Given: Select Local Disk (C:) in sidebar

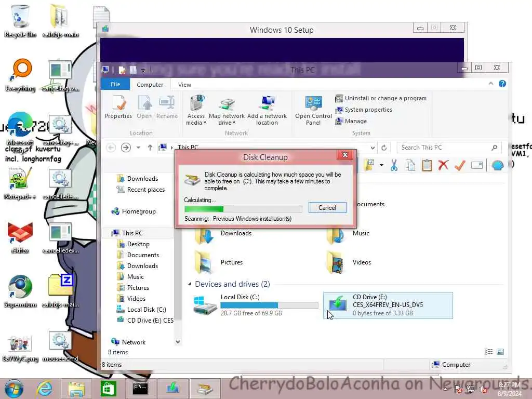Looking at the screenshot, I should coord(141,310).
